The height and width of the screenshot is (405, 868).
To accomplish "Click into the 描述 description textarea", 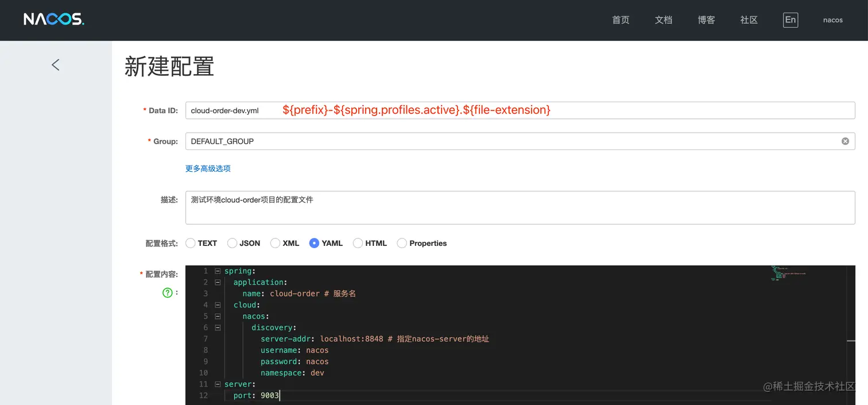I will point(520,207).
